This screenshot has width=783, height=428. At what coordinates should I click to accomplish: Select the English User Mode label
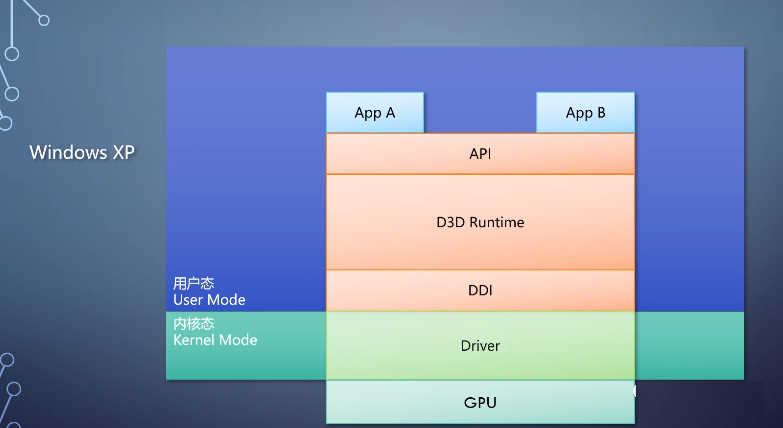tap(209, 300)
